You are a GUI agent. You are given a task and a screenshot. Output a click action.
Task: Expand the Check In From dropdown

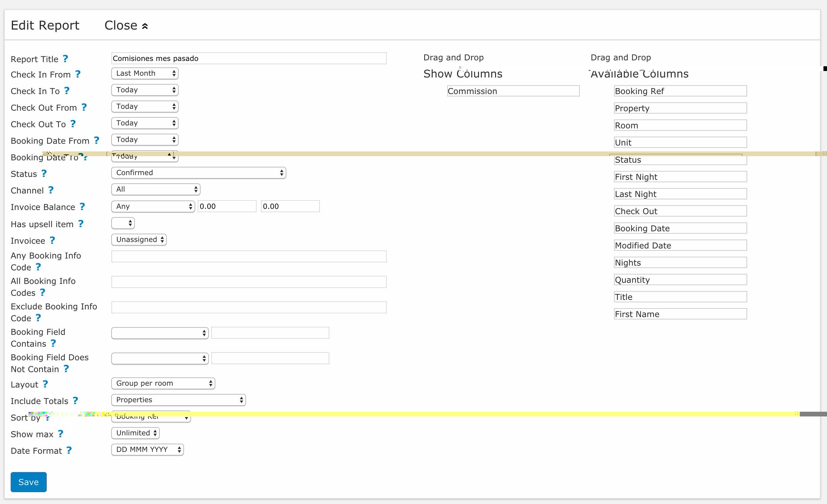tap(143, 73)
